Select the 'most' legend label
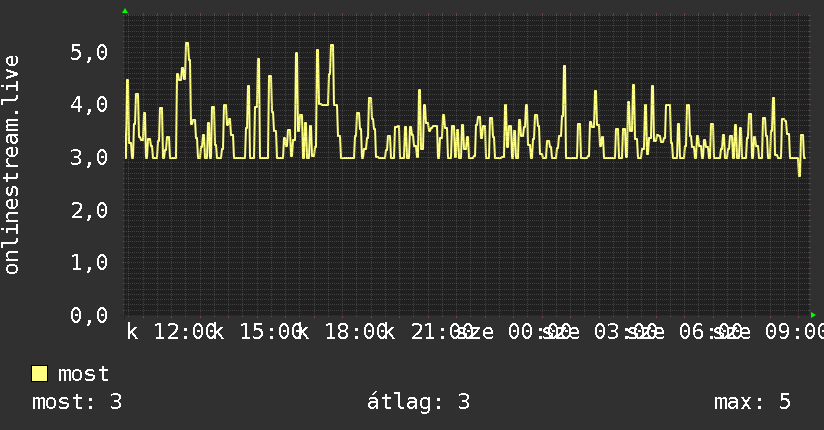Viewport: 824px width, 430px height. [x=84, y=374]
